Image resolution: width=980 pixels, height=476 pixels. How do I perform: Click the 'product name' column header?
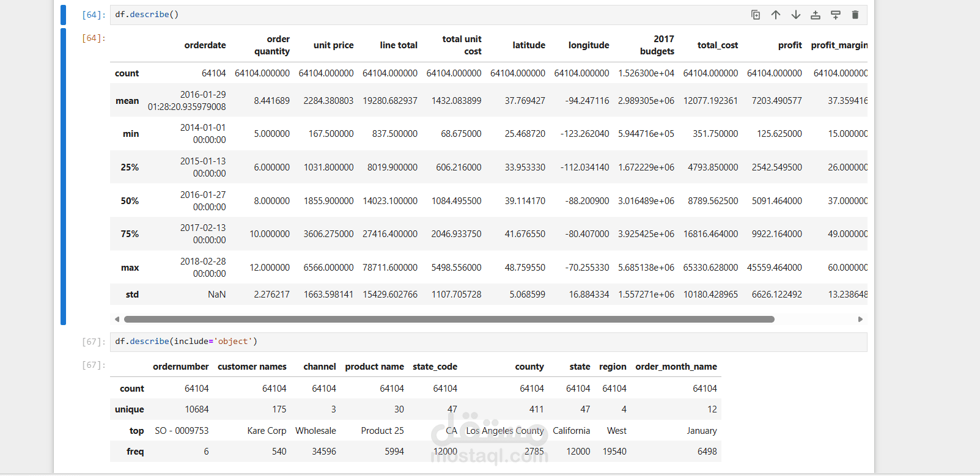(x=374, y=367)
